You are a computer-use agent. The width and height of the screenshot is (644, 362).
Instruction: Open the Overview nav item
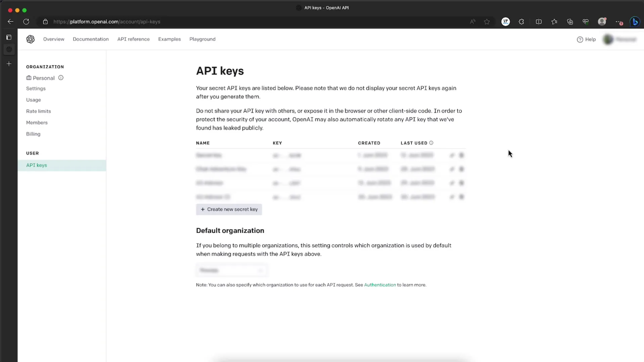coord(54,39)
